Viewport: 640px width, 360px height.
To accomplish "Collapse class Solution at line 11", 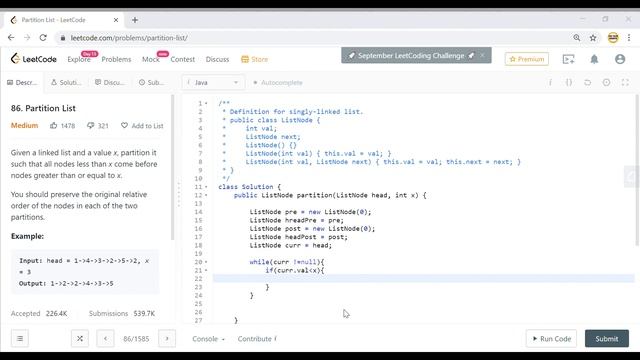I will (x=206, y=187).
